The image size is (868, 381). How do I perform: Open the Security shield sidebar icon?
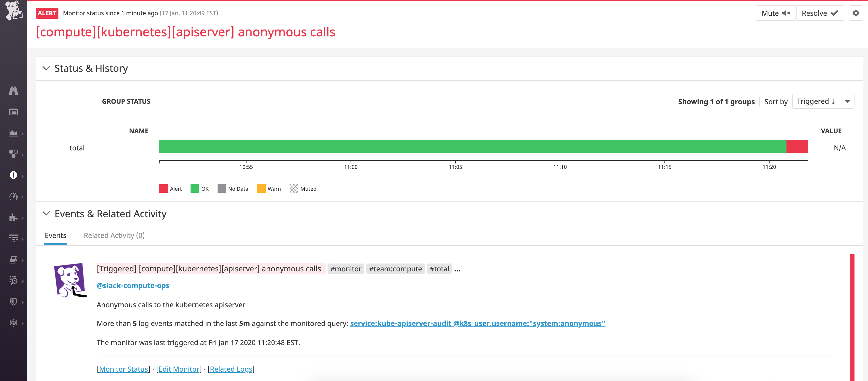click(x=14, y=302)
